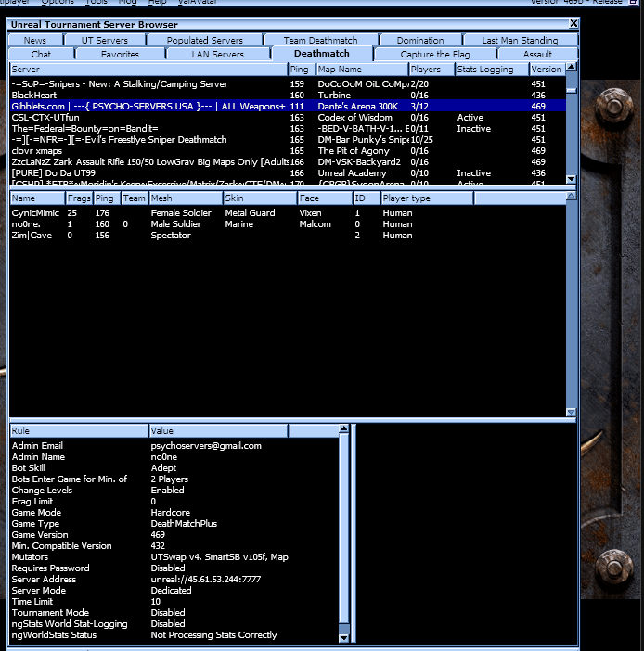Screen dimensions: 644x651
Task: Select the [PURE] Do Da UT99 server
Action: [288, 173]
